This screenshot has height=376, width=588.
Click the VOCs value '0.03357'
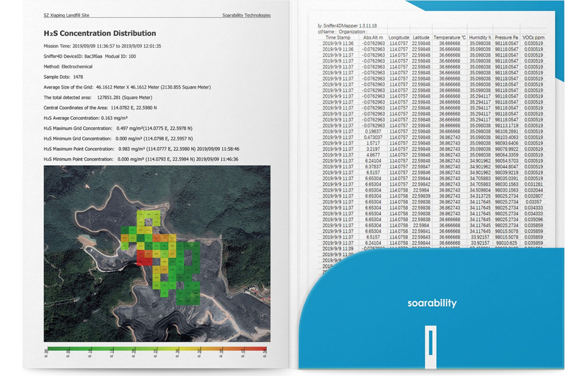click(534, 202)
